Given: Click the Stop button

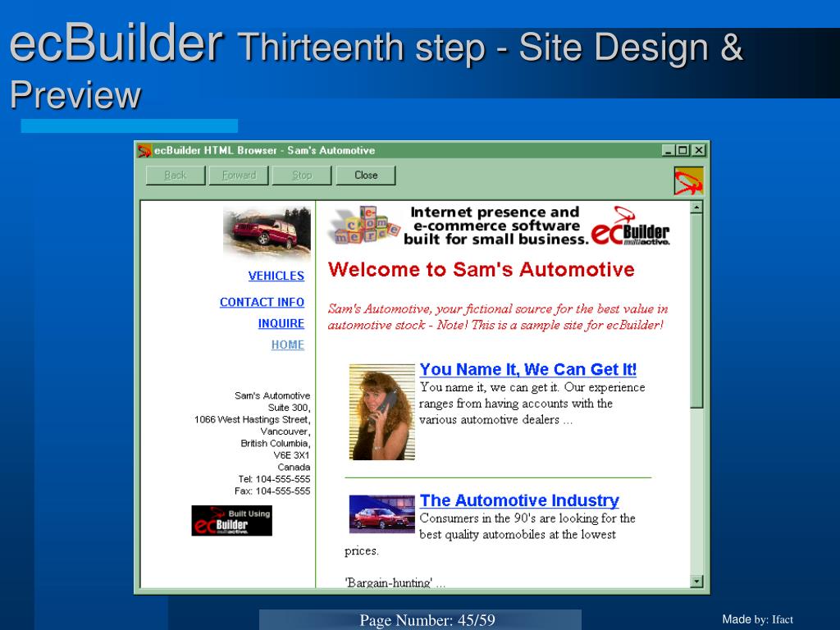Looking at the screenshot, I should (x=302, y=176).
